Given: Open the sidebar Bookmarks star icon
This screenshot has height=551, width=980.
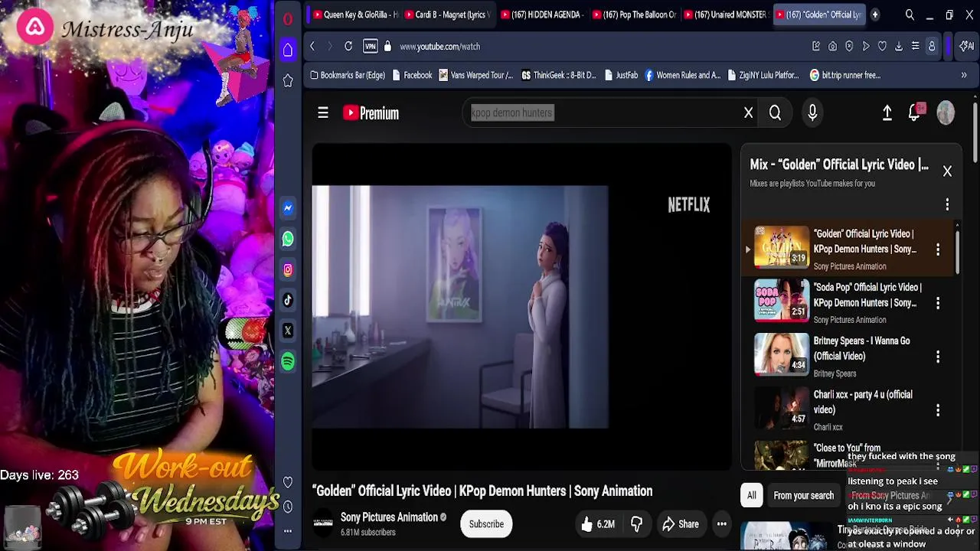Looking at the screenshot, I should click(288, 80).
